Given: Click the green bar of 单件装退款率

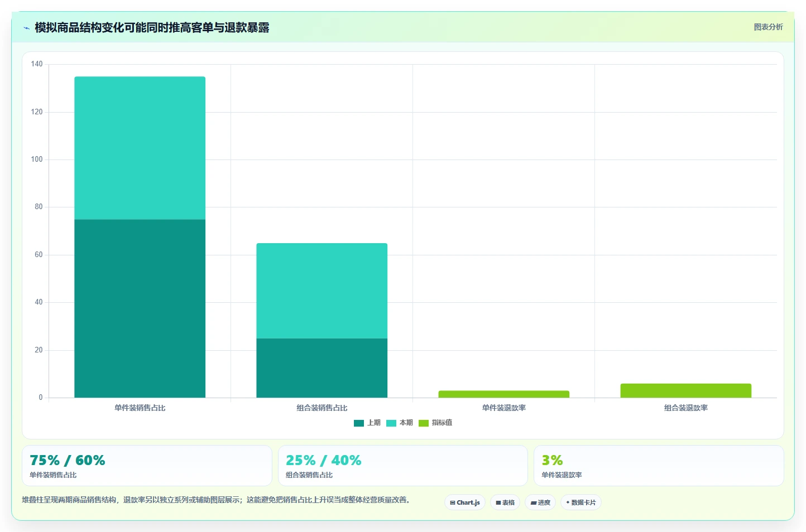Looking at the screenshot, I should pyautogui.click(x=504, y=394).
